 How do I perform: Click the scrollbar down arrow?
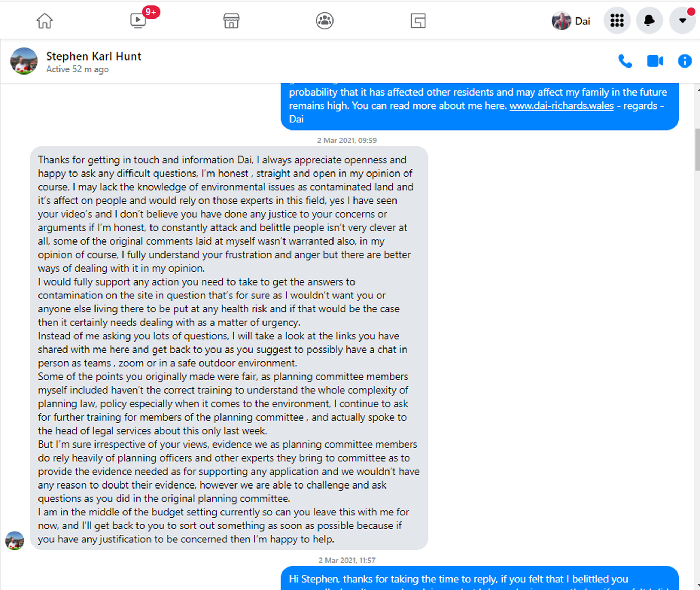(698, 585)
